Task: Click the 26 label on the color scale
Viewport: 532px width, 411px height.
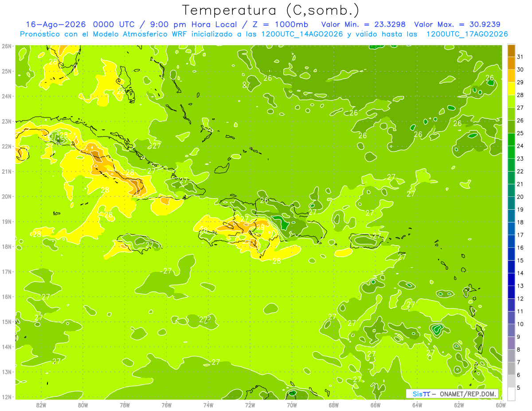Action: pyautogui.click(x=520, y=121)
